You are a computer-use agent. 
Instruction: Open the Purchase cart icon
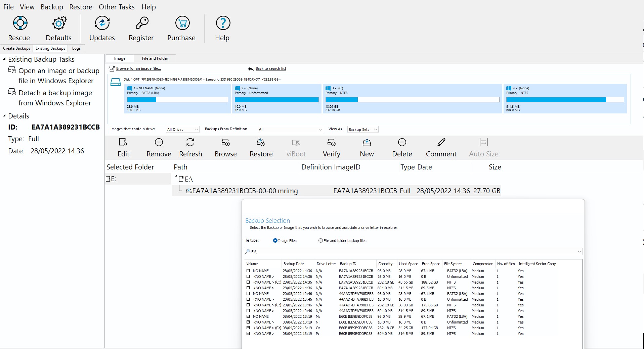click(182, 23)
